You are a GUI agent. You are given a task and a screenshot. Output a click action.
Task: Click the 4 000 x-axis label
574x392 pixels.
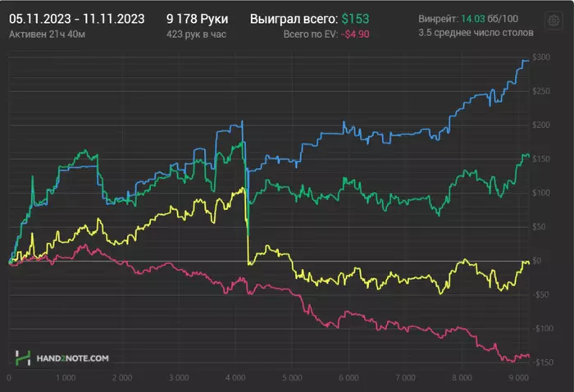(235, 378)
